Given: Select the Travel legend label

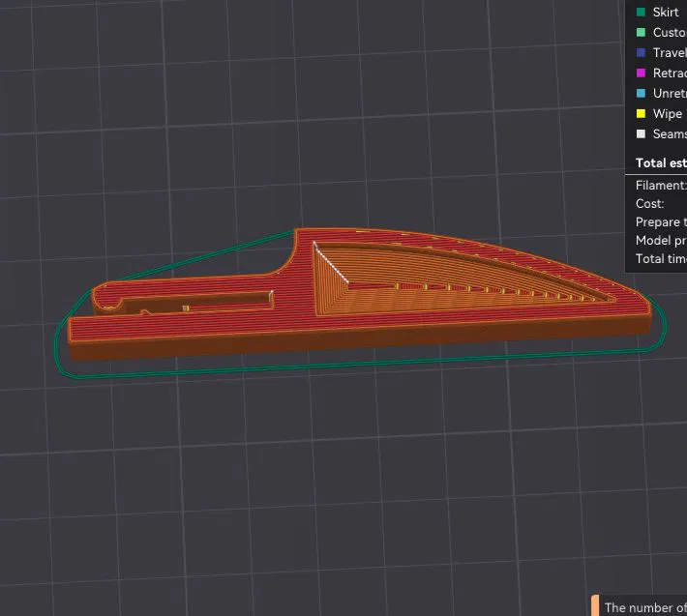Looking at the screenshot, I should point(670,53).
